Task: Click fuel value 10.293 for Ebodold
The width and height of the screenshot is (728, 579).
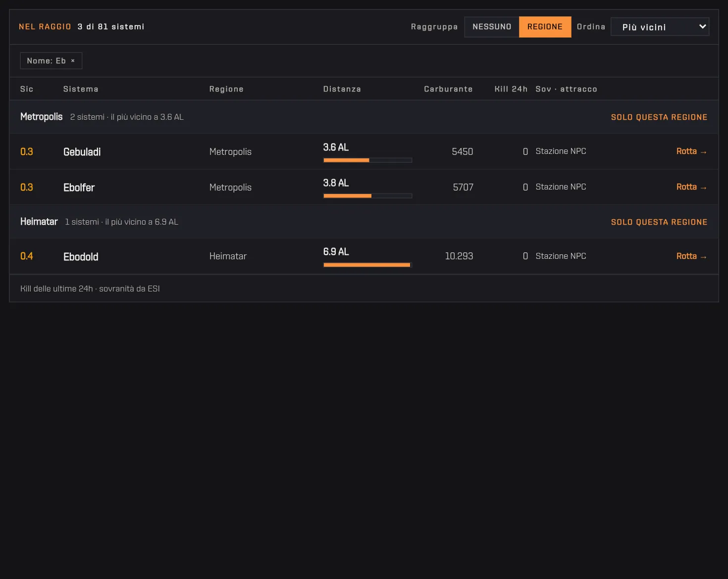Action: point(459,256)
